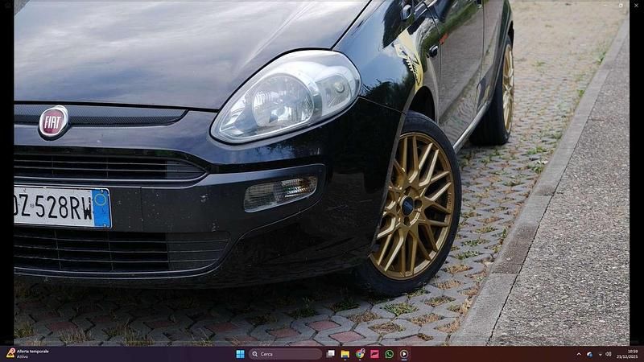Open the pink app icon in taskbar

pos(374,354)
